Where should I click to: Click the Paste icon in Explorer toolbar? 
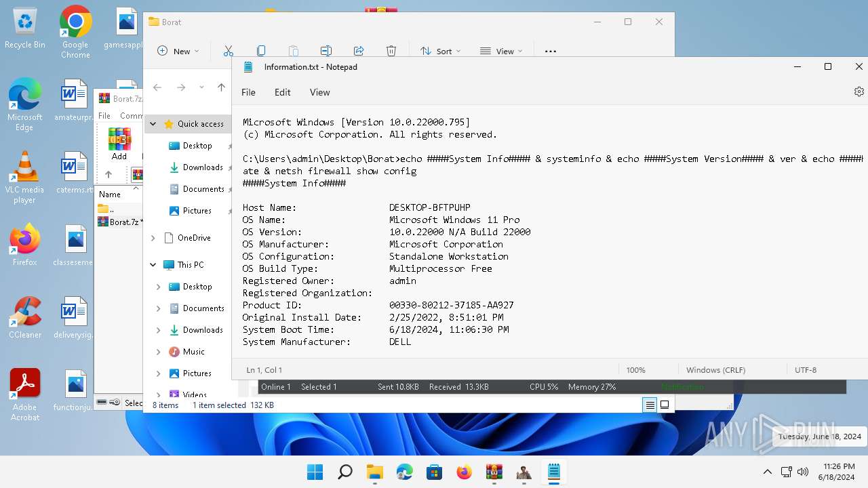(x=294, y=51)
